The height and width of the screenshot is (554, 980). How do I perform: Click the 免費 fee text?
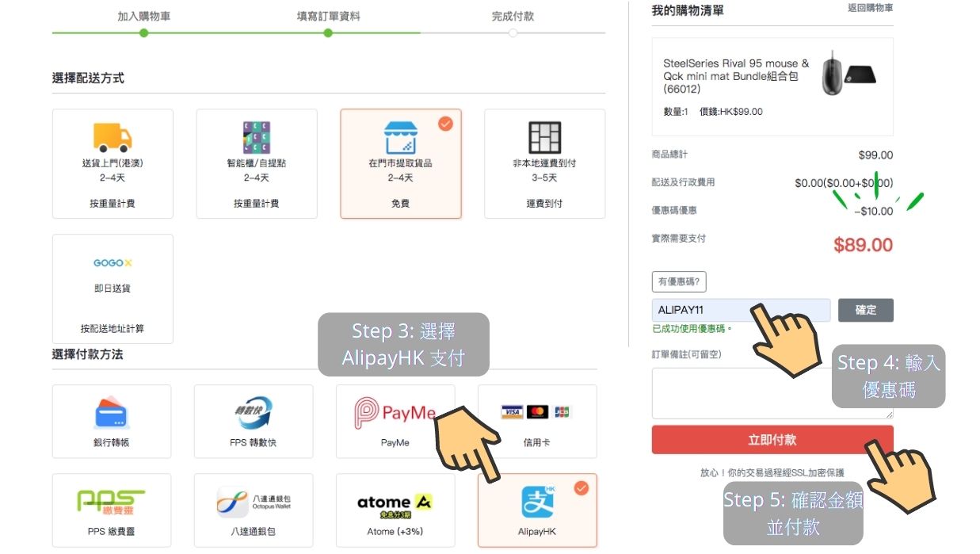[400, 203]
